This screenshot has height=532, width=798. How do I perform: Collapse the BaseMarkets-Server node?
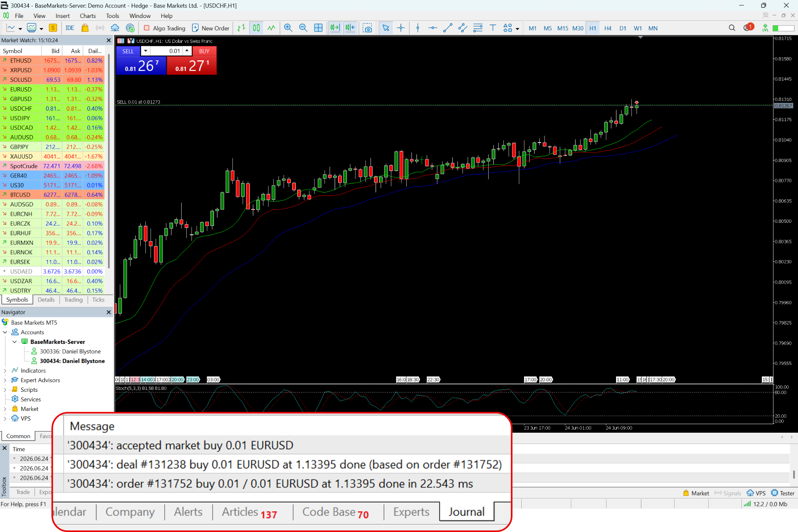pos(15,342)
